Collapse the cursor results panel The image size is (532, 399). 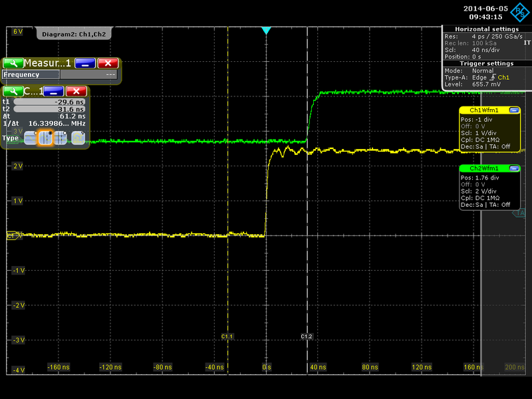point(53,91)
